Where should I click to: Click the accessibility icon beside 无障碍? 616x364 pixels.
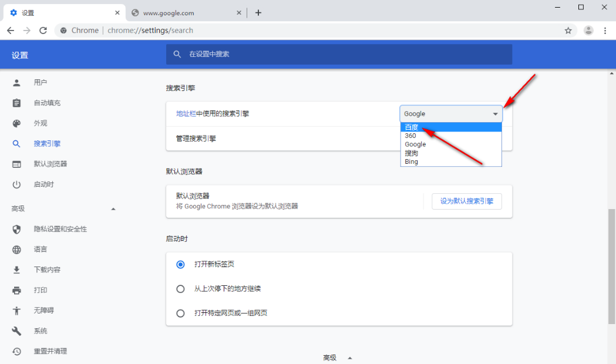[16, 311]
